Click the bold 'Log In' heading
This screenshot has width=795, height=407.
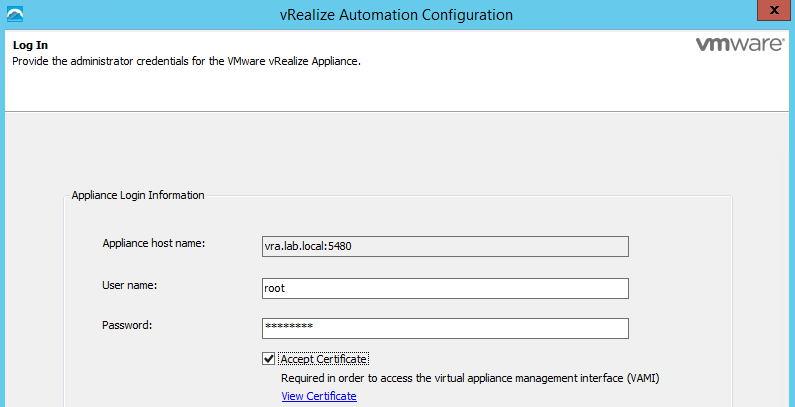coord(30,46)
